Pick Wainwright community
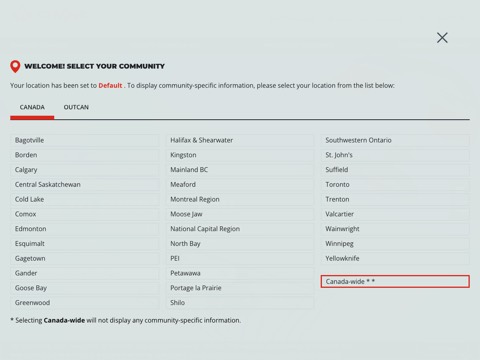The height and width of the screenshot is (360, 480). (x=395, y=229)
